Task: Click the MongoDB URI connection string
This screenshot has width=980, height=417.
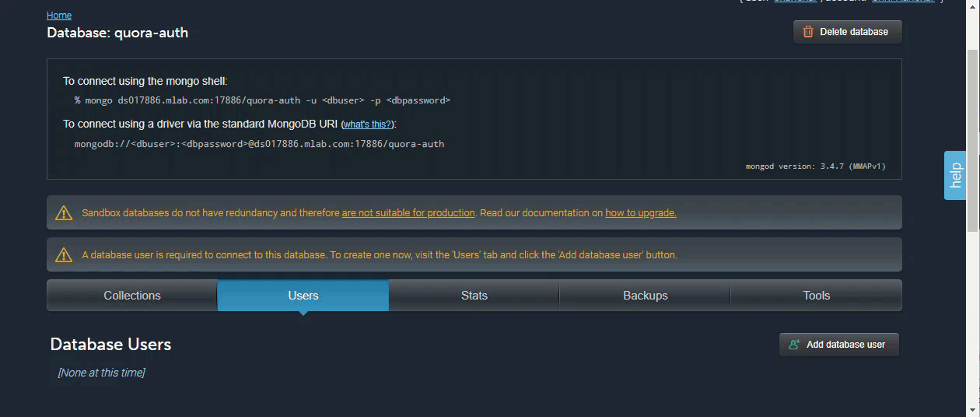Action: (x=259, y=144)
